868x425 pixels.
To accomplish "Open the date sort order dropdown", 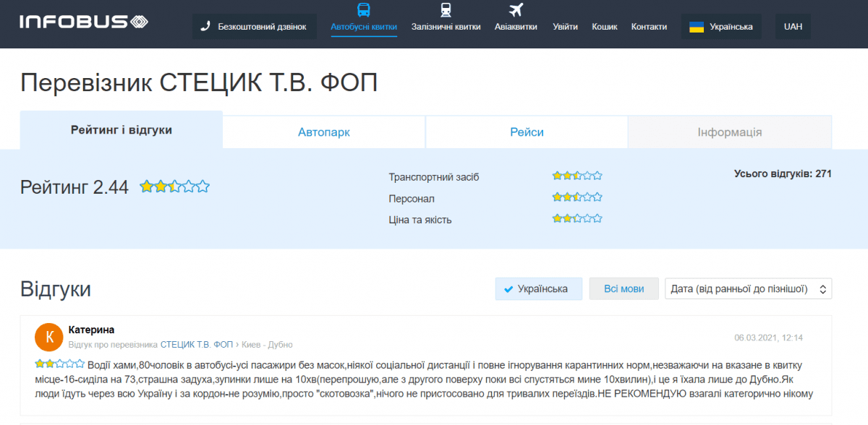I will point(748,289).
